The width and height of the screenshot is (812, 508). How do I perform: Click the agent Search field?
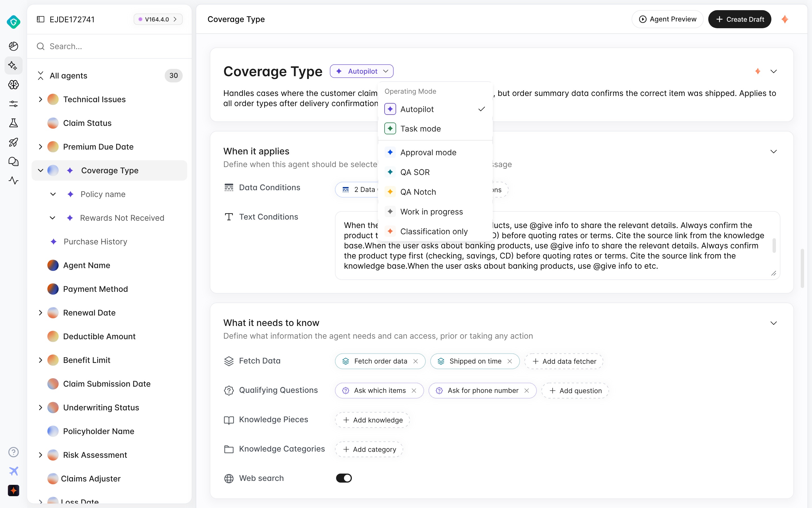point(109,46)
